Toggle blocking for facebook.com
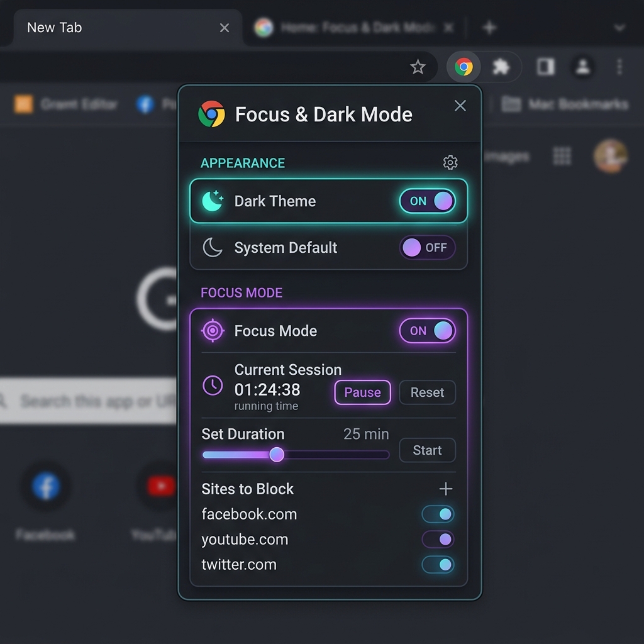Screen dimensions: 644x644 438,514
